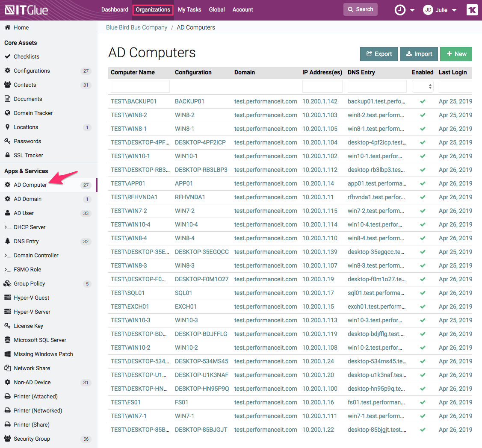Click the Printer (Share) icon

pyautogui.click(x=7, y=424)
